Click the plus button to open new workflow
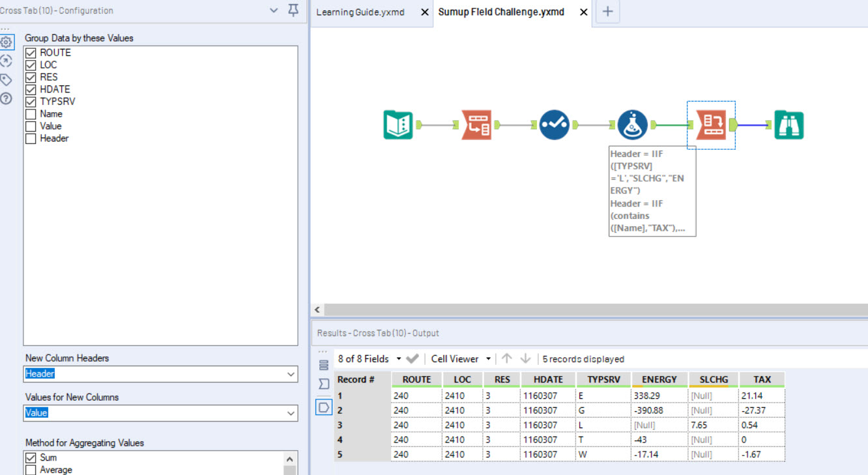 tap(607, 11)
